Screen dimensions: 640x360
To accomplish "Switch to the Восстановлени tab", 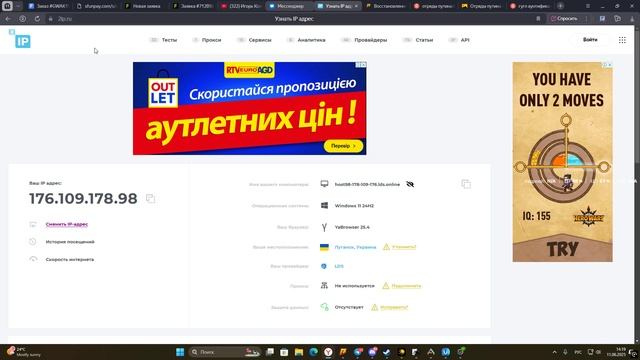I will click(386, 6).
